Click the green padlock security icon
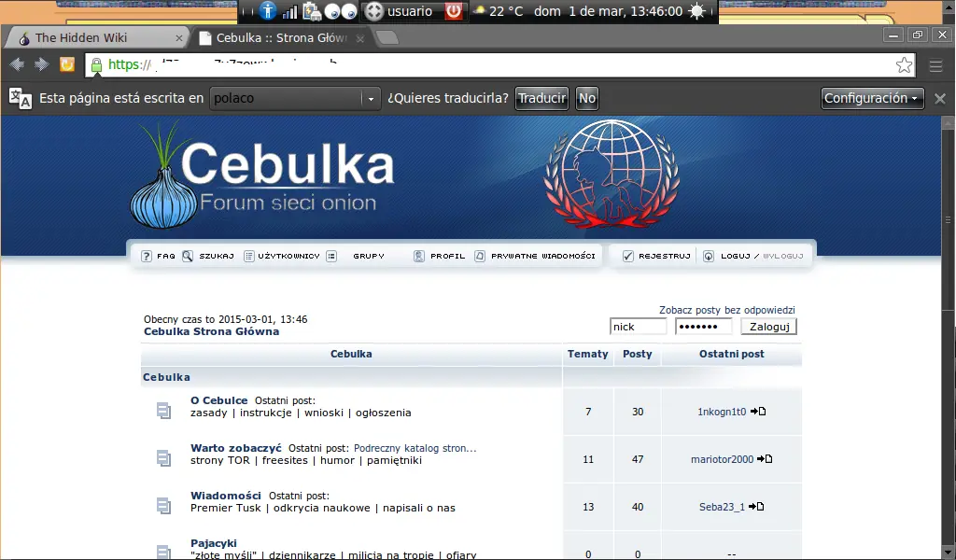This screenshot has height=560, width=956. (96, 64)
